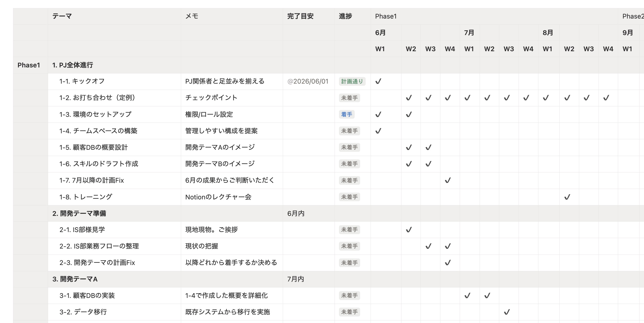Click the Phase1 label in the left column
The height and width of the screenshot is (323, 644).
tap(29, 65)
